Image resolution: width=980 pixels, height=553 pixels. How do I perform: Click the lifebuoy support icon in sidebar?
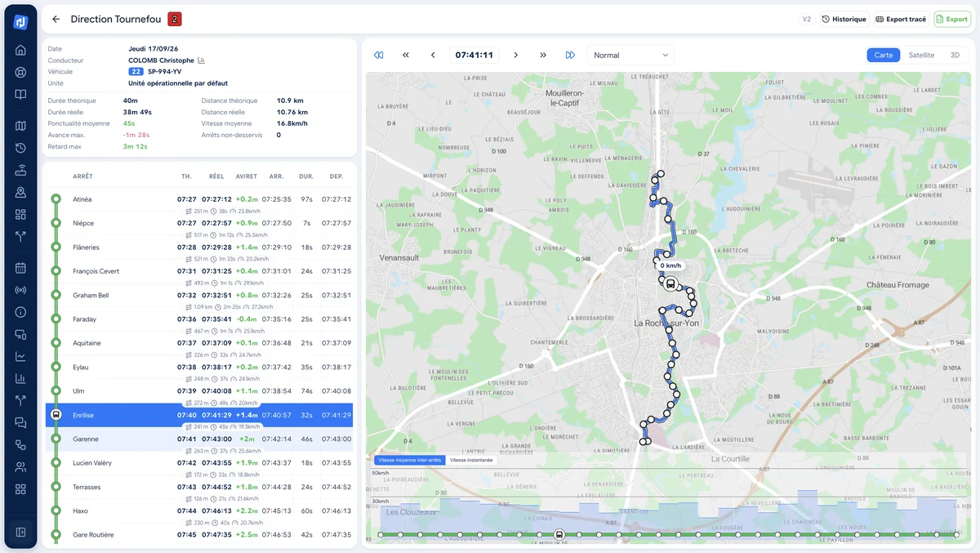point(20,72)
